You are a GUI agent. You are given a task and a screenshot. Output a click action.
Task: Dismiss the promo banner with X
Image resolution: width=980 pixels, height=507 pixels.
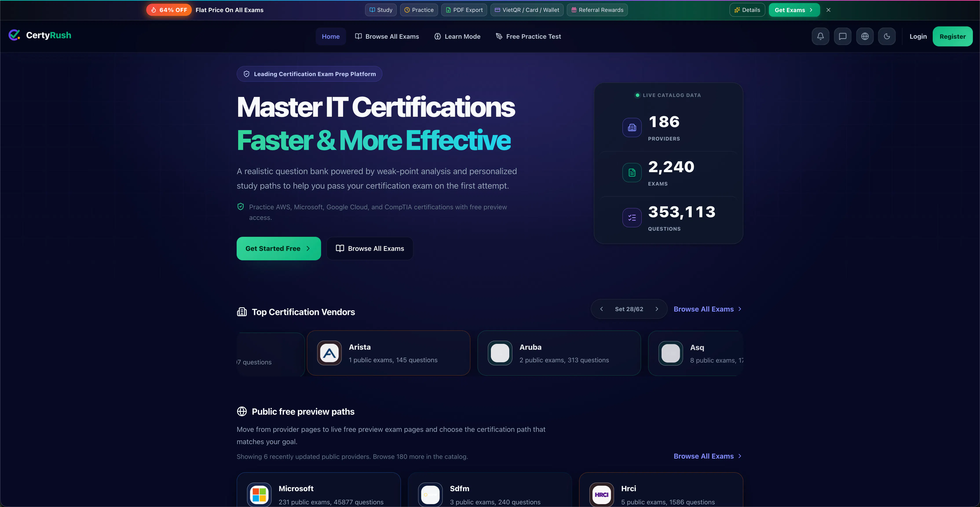828,10
